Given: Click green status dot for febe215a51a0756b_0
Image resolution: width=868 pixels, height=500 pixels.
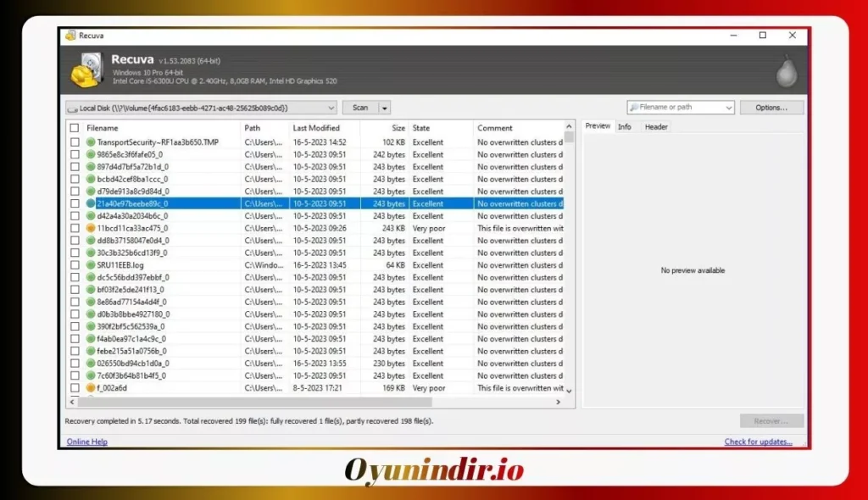Looking at the screenshot, I should [x=91, y=351].
